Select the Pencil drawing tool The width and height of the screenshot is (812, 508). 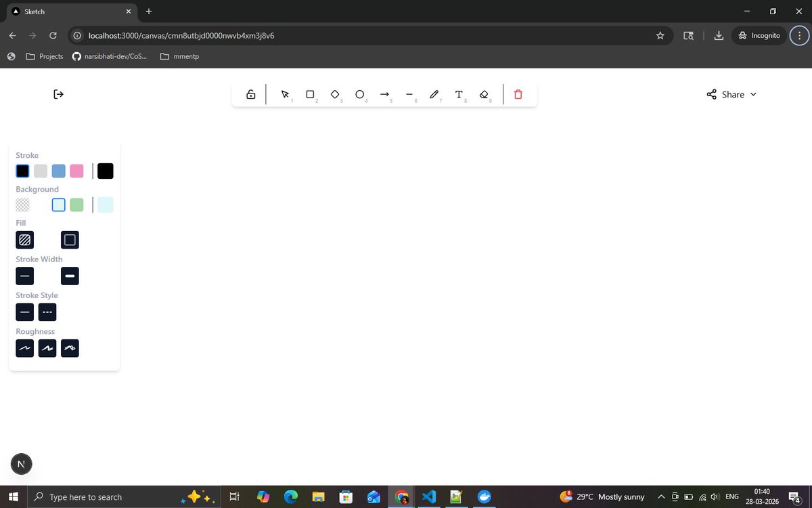pyautogui.click(x=434, y=94)
